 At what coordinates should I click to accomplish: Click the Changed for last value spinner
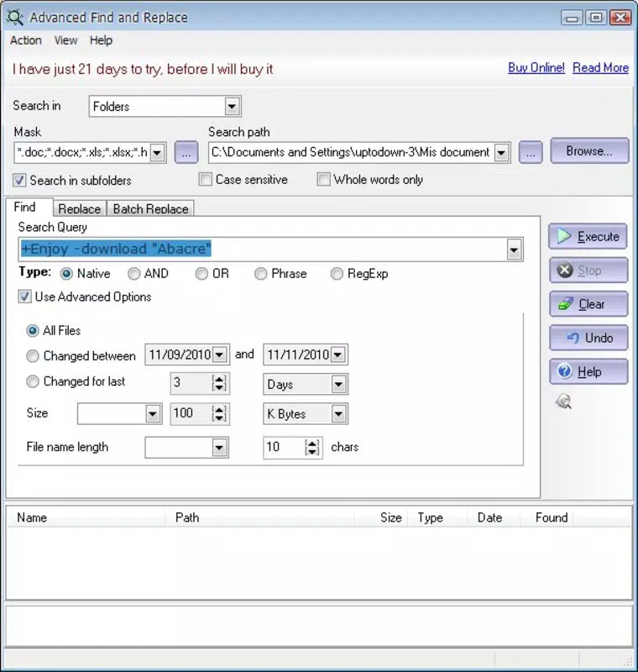219,383
